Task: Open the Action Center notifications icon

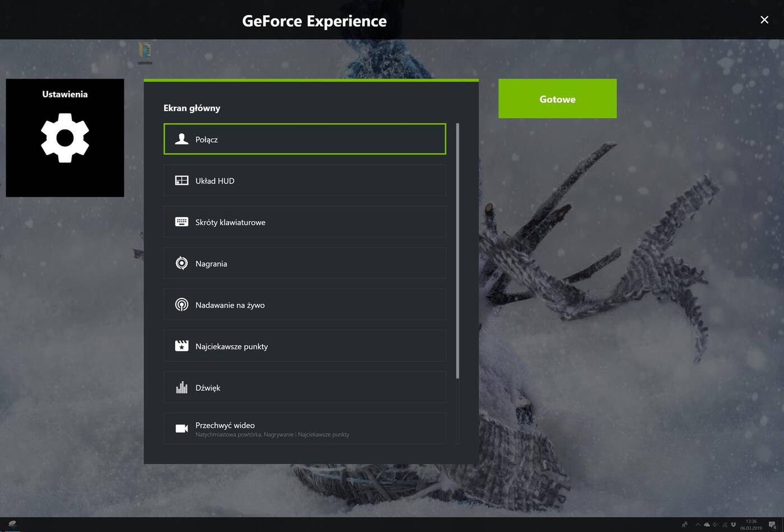Action: [772, 525]
